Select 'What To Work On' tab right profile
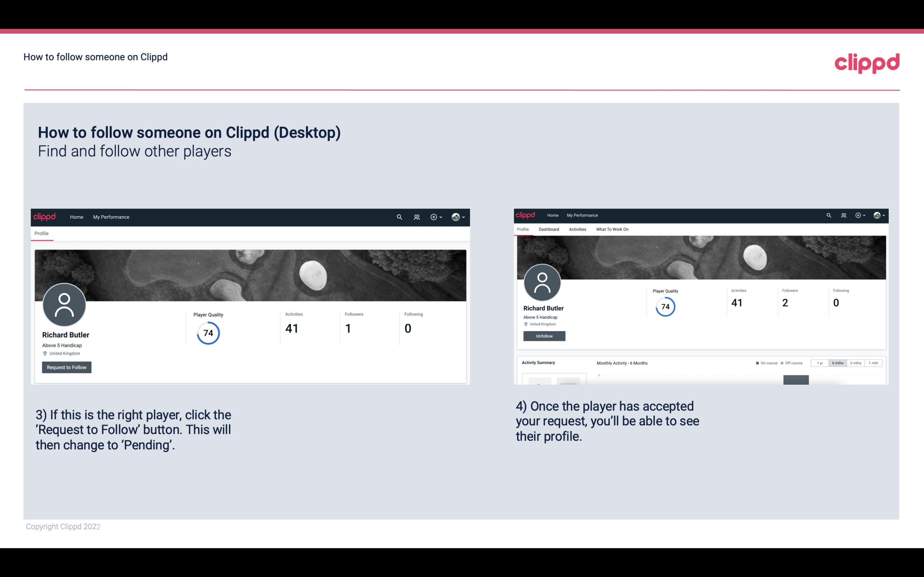The width and height of the screenshot is (924, 577). coord(612,229)
